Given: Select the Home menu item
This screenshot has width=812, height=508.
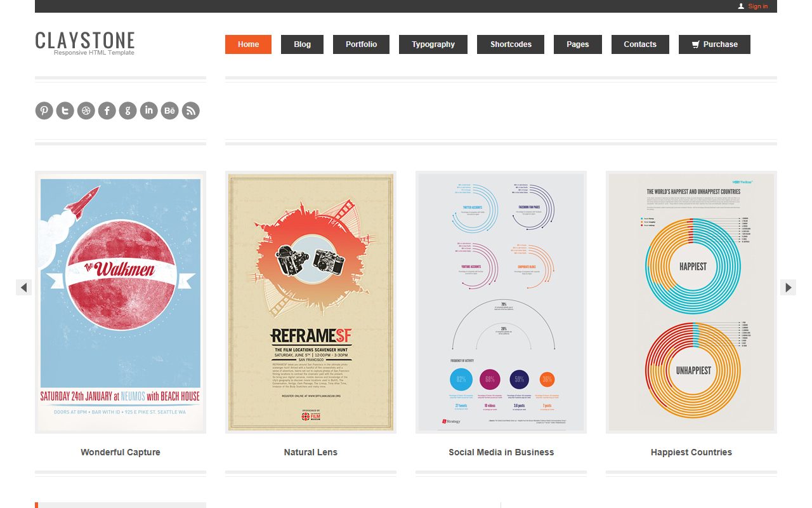Looking at the screenshot, I should (248, 44).
